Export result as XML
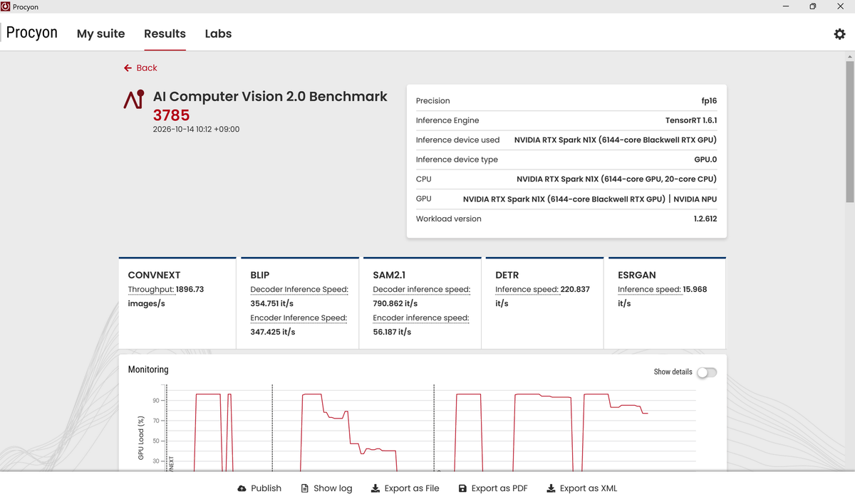Viewport: 855px width, 504px height. (582, 488)
